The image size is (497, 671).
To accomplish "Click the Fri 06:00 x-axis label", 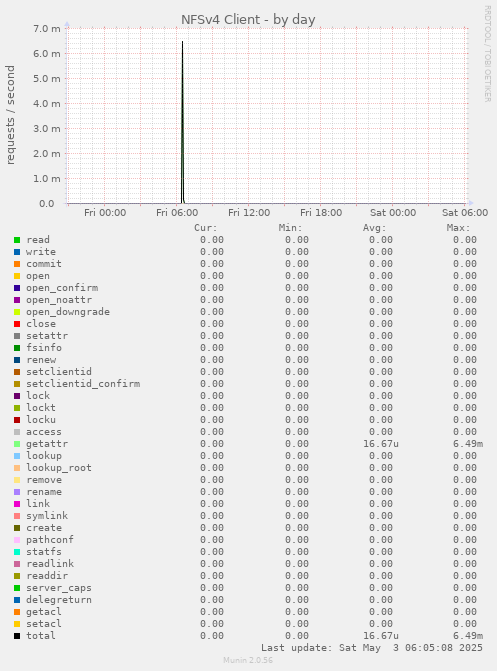I will pos(177,213).
